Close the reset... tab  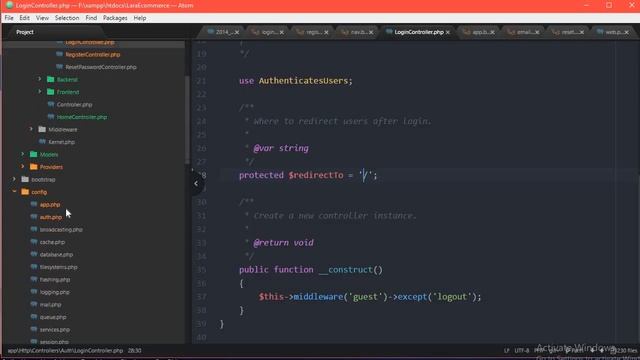[x=582, y=32]
